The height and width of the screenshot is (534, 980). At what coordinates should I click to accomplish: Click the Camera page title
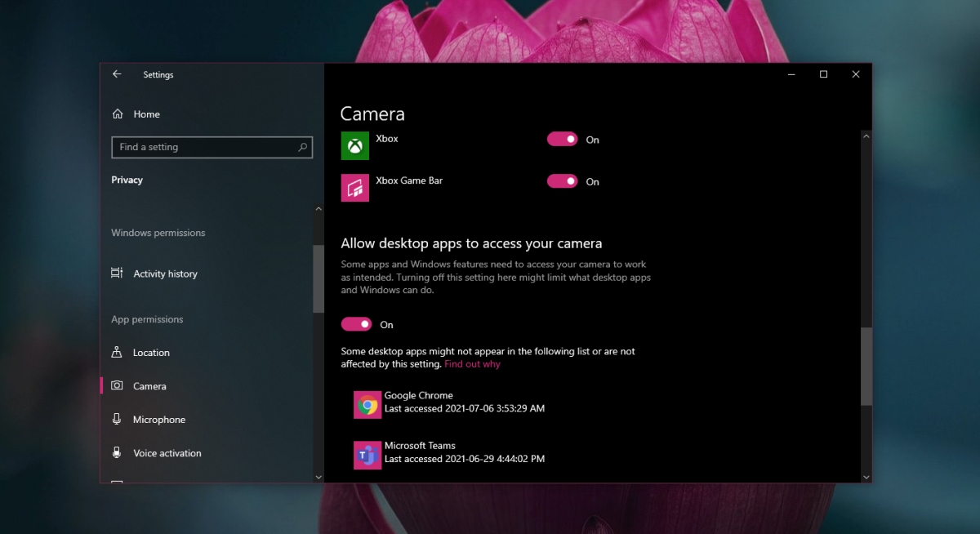click(372, 113)
